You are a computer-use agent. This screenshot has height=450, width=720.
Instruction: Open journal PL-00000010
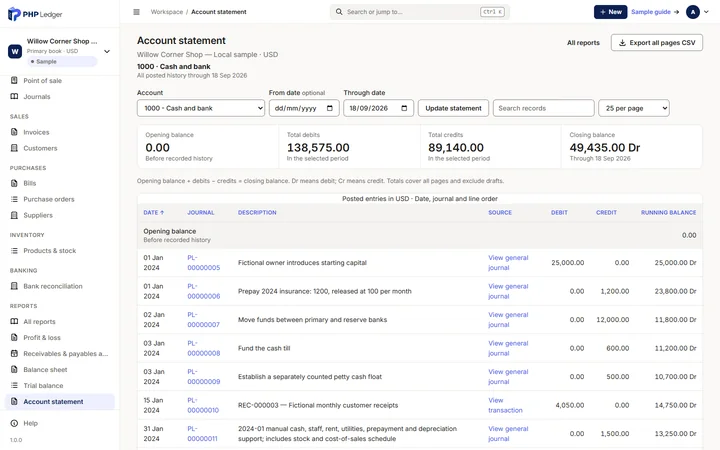click(x=203, y=405)
